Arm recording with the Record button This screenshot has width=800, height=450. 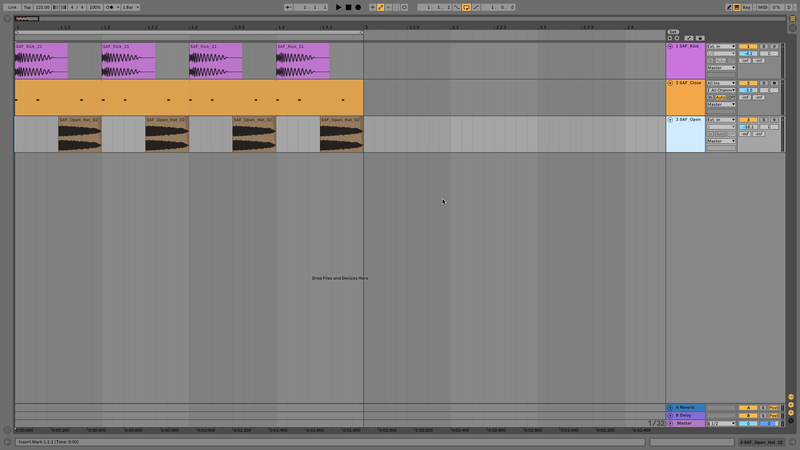(x=358, y=7)
